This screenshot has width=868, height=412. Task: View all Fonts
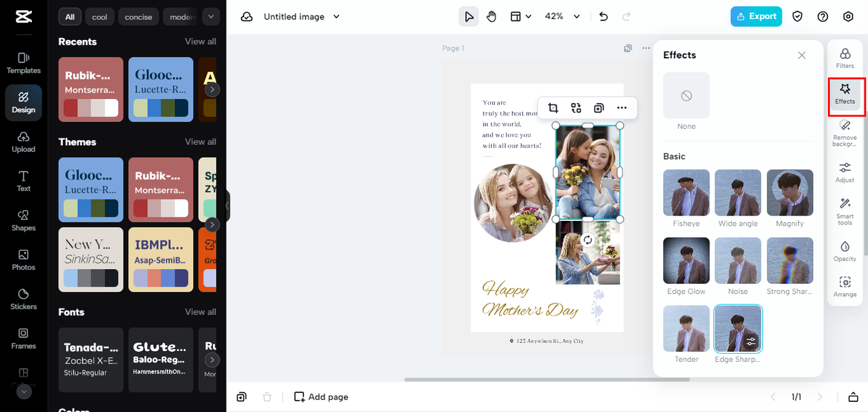(x=201, y=312)
